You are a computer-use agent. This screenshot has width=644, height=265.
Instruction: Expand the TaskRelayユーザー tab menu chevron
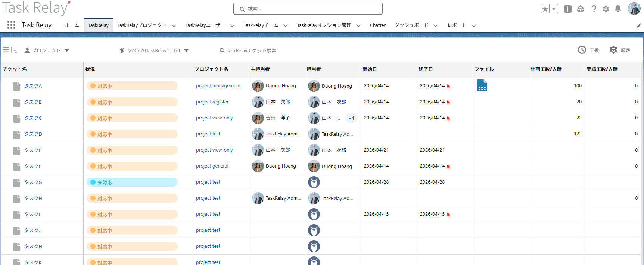[x=232, y=25]
